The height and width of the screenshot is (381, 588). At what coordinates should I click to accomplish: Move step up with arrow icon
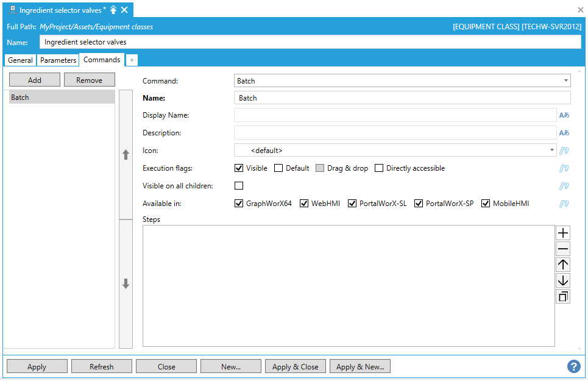point(563,265)
